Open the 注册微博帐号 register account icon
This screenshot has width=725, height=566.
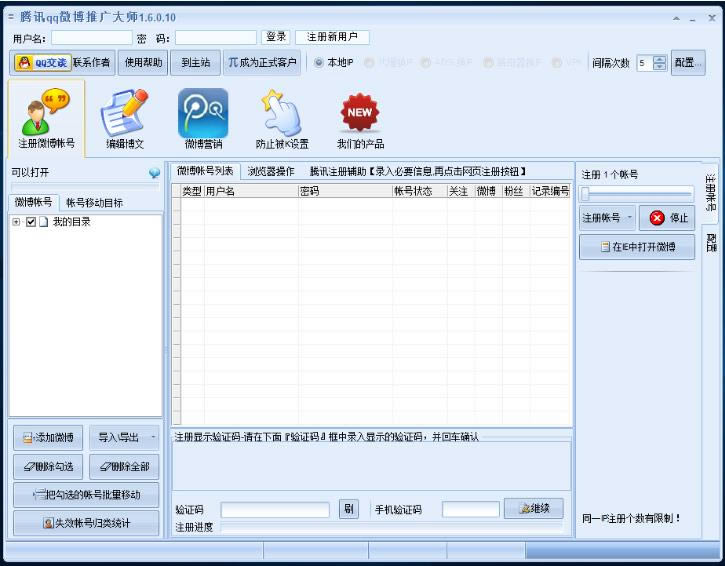(46, 115)
